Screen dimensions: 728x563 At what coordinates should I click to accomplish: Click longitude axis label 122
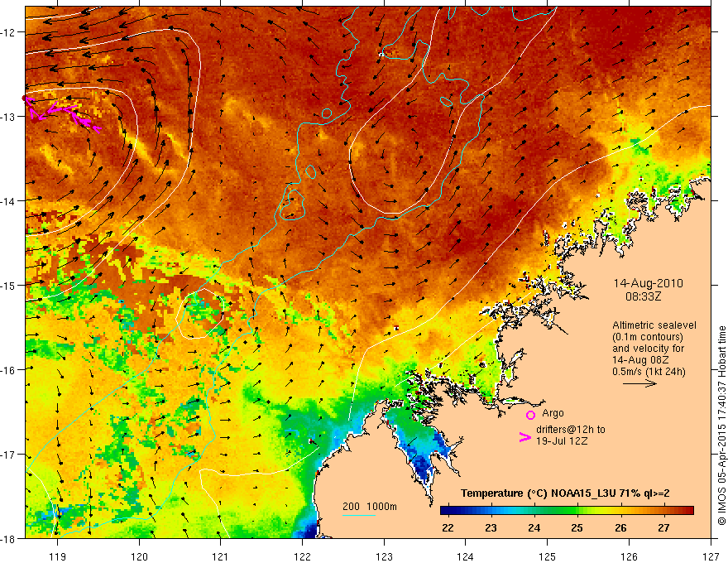pos(302,556)
